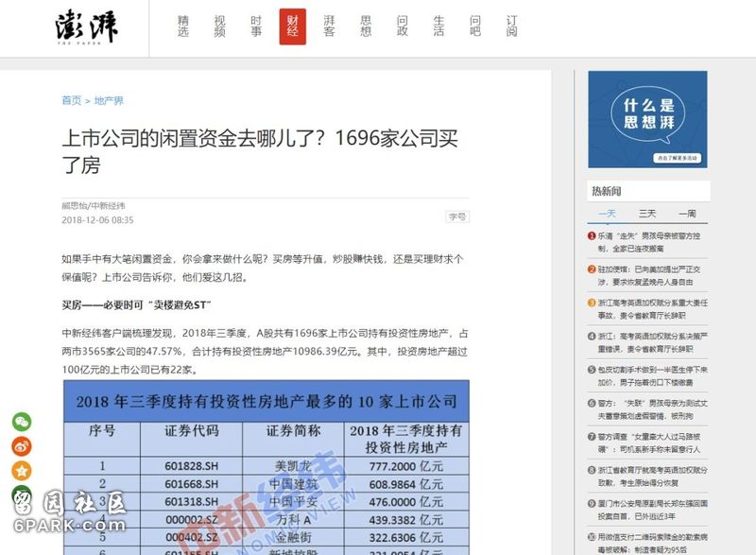Switch hot news to 三天
The image size is (756, 555).
point(647,213)
